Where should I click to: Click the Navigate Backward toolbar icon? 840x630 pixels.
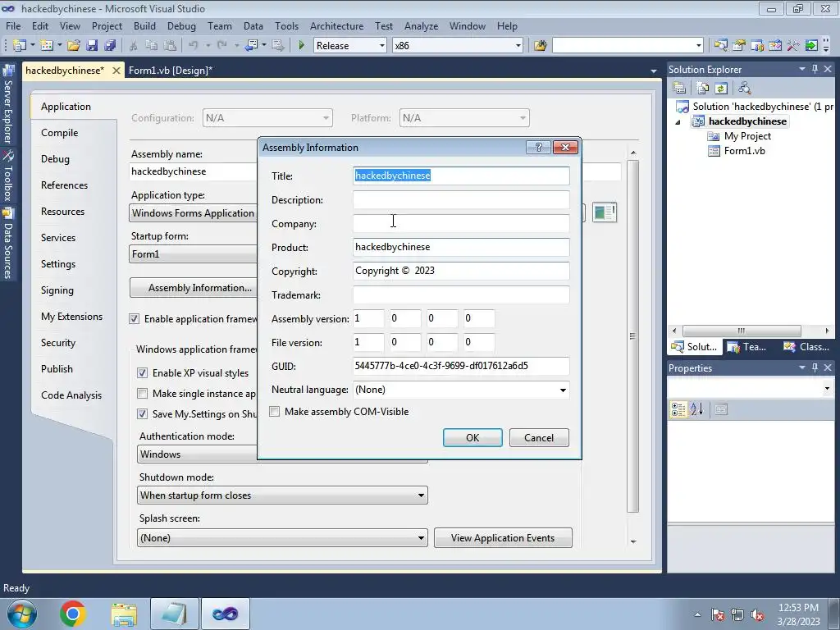click(251, 46)
